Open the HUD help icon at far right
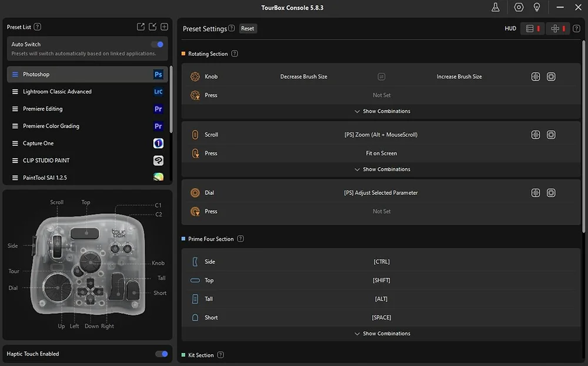This screenshot has width=588, height=366. click(x=576, y=28)
